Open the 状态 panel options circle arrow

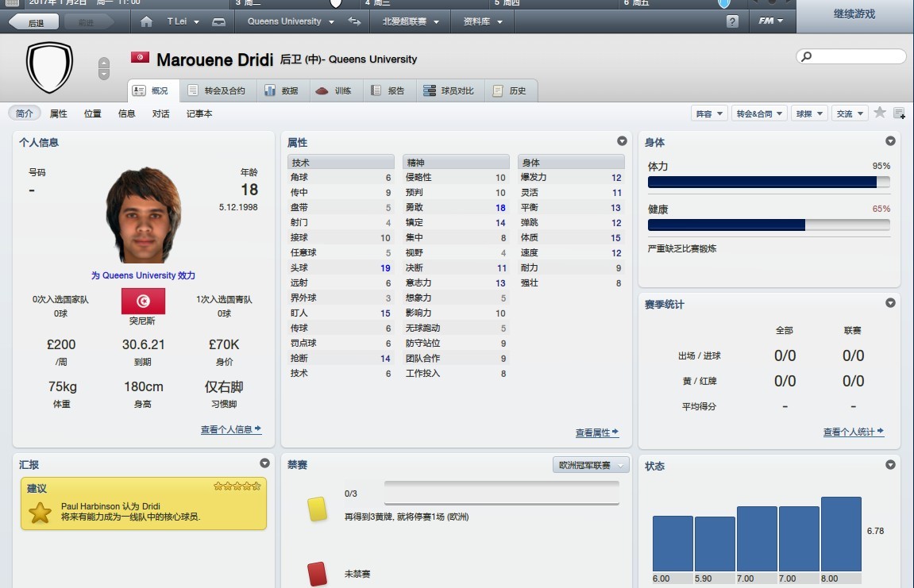890,464
